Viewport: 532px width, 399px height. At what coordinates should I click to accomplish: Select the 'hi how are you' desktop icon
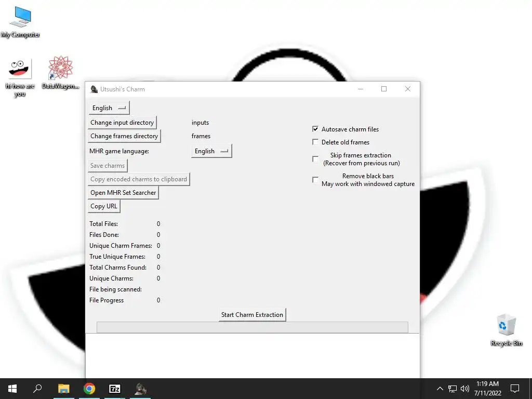[20, 78]
